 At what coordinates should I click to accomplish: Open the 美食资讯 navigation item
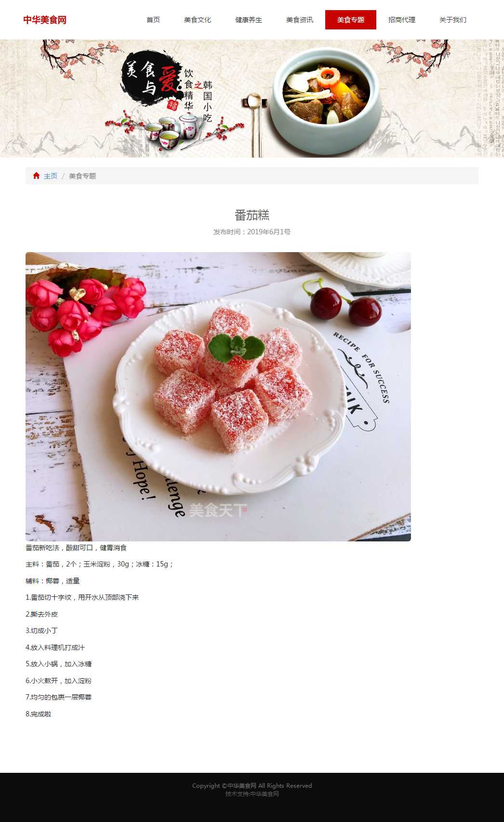(300, 20)
